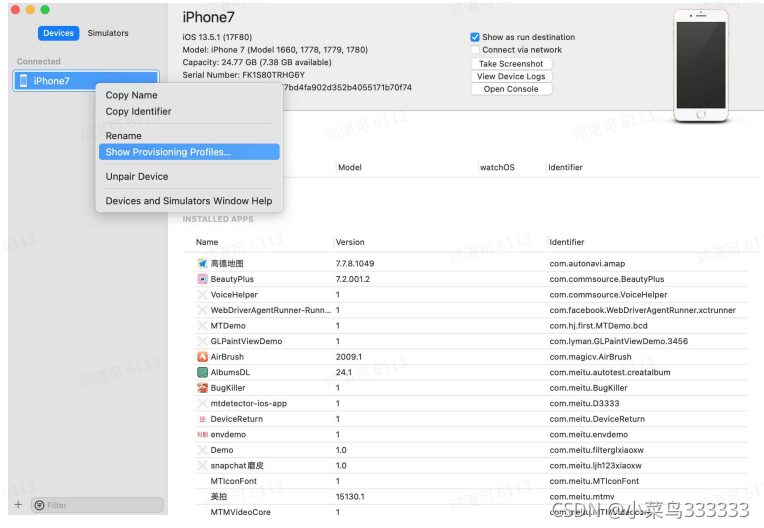The image size is (764, 528).
Task: Click the BeautyPlus app icon
Action: tap(202, 279)
